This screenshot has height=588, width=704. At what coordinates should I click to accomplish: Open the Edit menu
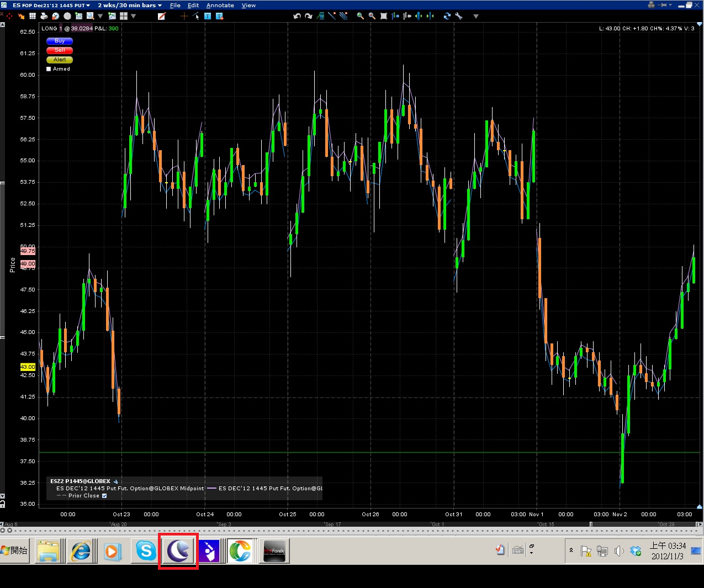pos(193,6)
